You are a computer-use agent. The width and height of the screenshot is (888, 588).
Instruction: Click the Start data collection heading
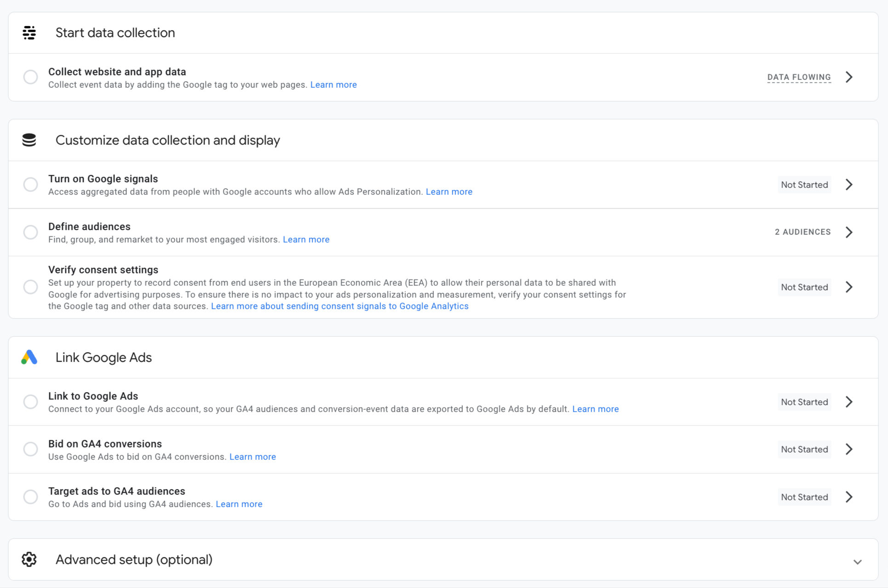click(115, 33)
